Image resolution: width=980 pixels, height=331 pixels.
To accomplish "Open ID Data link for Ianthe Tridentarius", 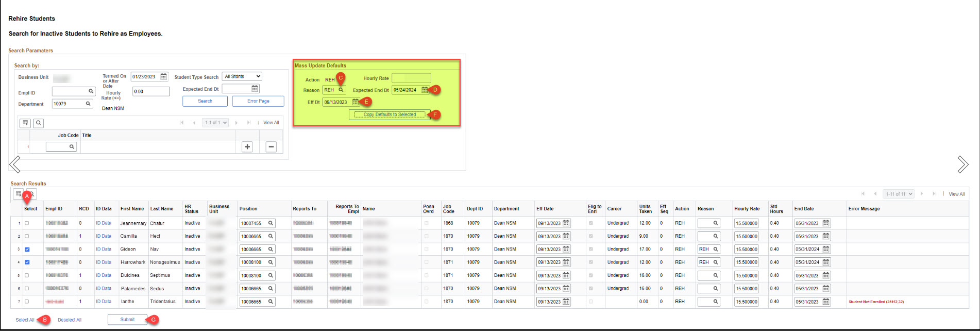I will 104,302.
